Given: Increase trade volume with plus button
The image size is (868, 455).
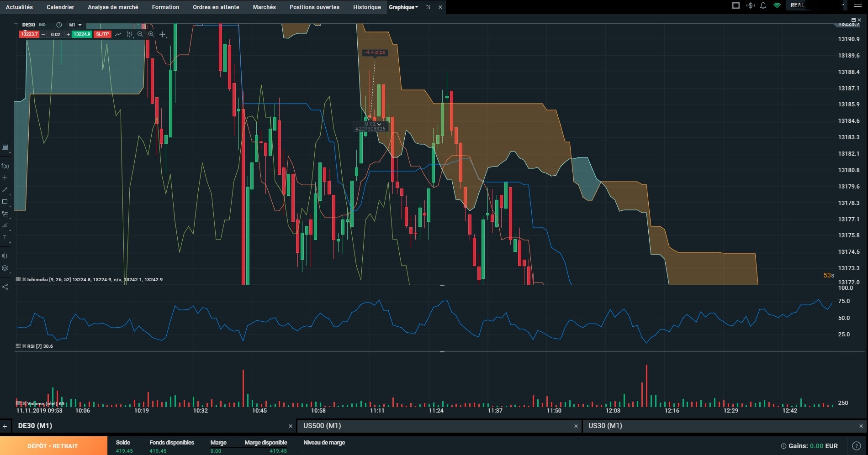Looking at the screenshot, I should click(68, 34).
